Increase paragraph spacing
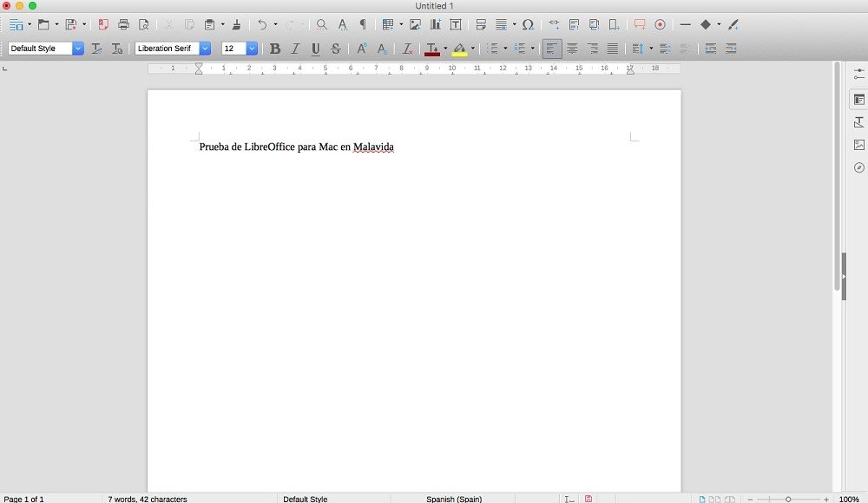 click(x=665, y=49)
